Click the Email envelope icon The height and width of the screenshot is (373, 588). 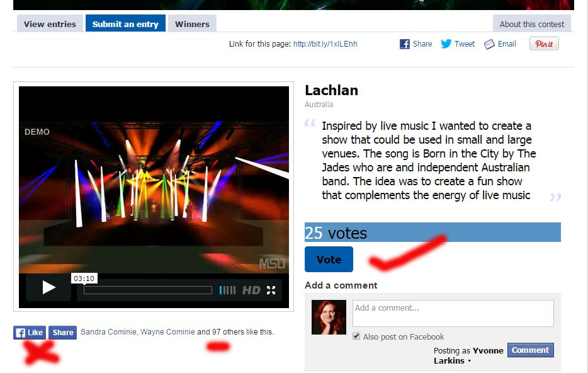click(x=489, y=44)
